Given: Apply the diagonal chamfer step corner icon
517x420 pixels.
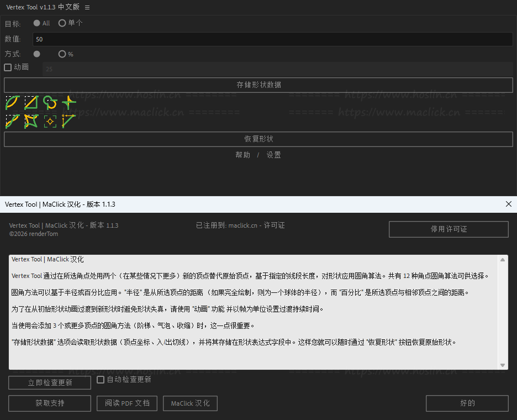Looking at the screenshot, I should click(31, 102).
